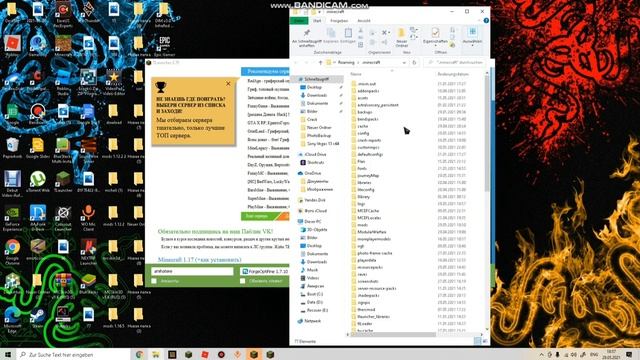
Task: Toggle the Аккаунты checkbox in TLauncher
Action: [x=154, y=281]
